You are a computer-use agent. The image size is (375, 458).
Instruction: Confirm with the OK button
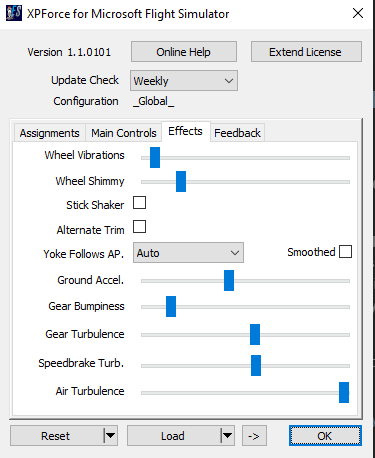coord(325,436)
